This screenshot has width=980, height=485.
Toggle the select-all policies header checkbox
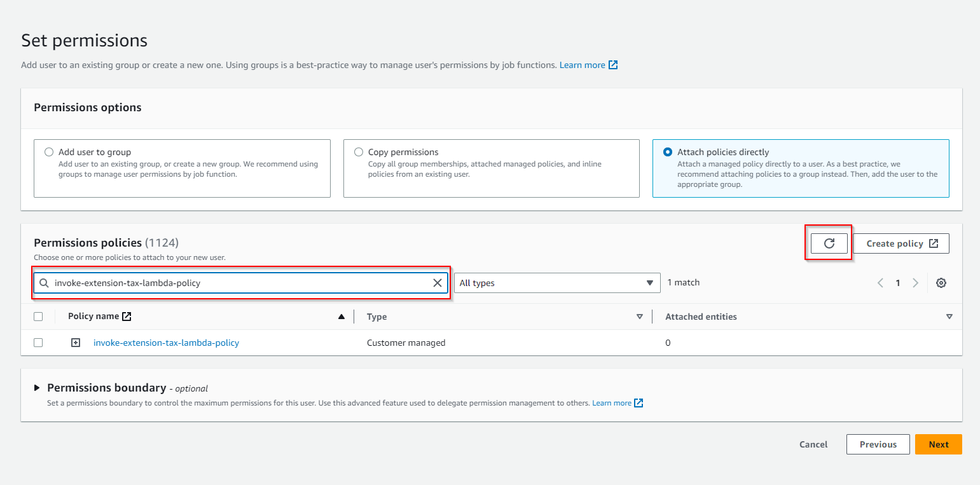(38, 317)
